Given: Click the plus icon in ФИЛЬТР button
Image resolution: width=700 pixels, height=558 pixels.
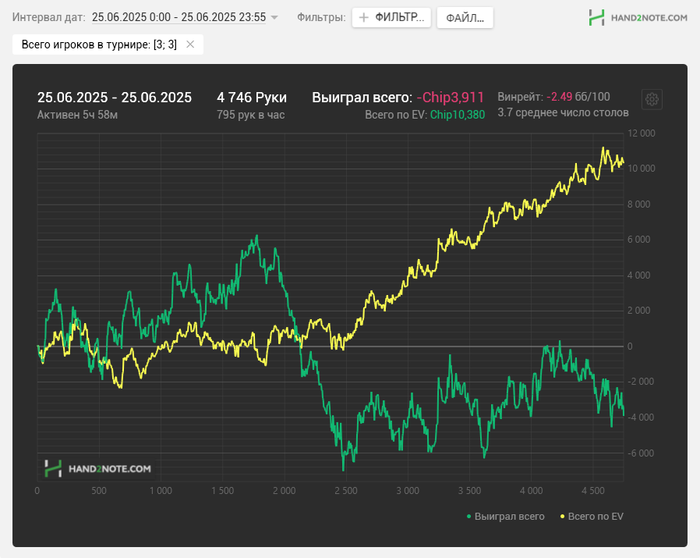Looking at the screenshot, I should 364,17.
